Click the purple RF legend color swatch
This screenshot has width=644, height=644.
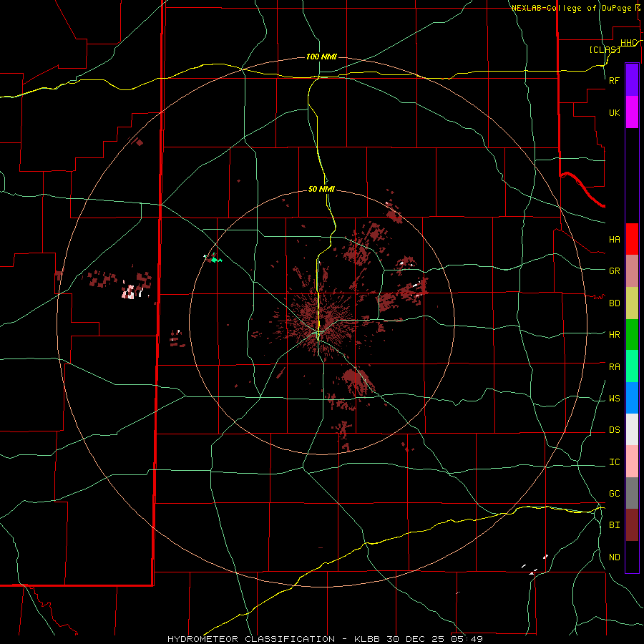click(632, 80)
